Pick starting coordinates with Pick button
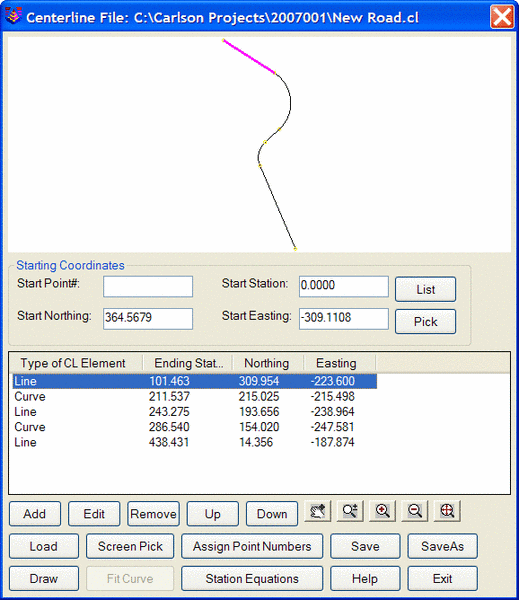 click(x=425, y=322)
